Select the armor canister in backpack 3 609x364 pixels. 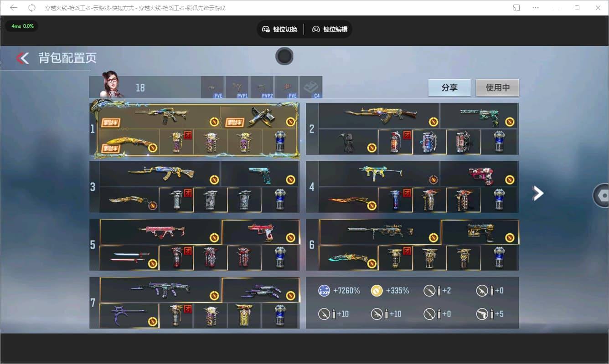click(280, 200)
